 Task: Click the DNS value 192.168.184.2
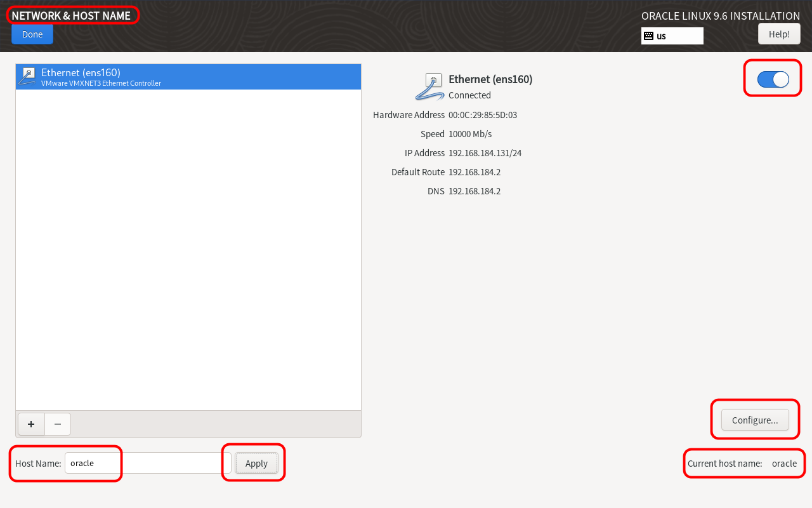(x=475, y=191)
